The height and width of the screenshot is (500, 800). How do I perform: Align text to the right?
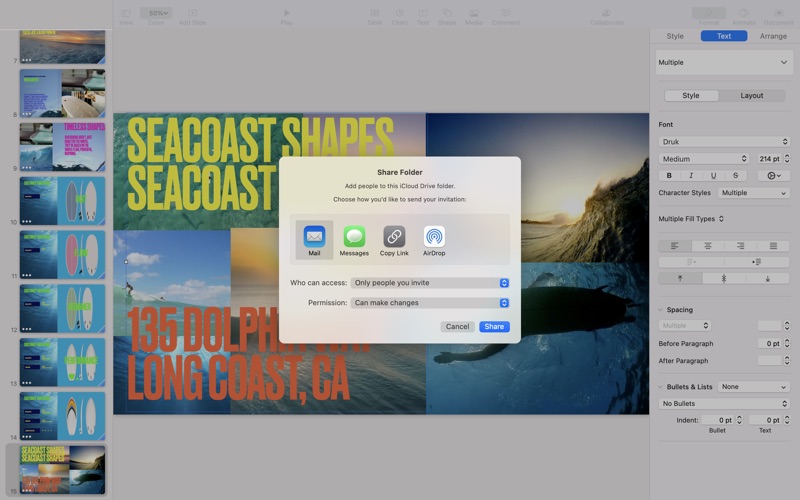coord(740,245)
